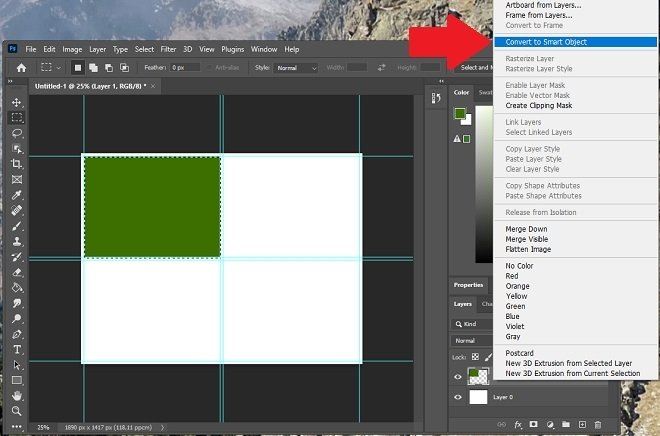Select the Brush tool
Screen dimensions: 660x436
pyautogui.click(x=17, y=226)
